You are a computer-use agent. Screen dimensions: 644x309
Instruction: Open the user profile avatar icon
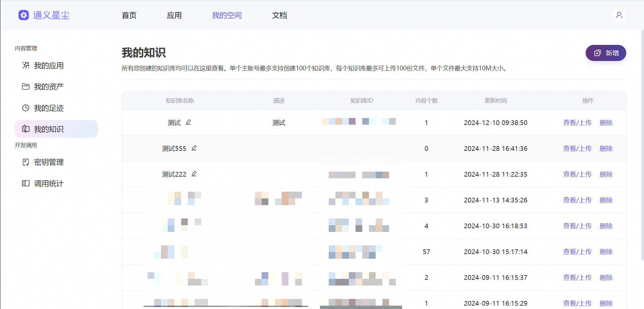619,15
